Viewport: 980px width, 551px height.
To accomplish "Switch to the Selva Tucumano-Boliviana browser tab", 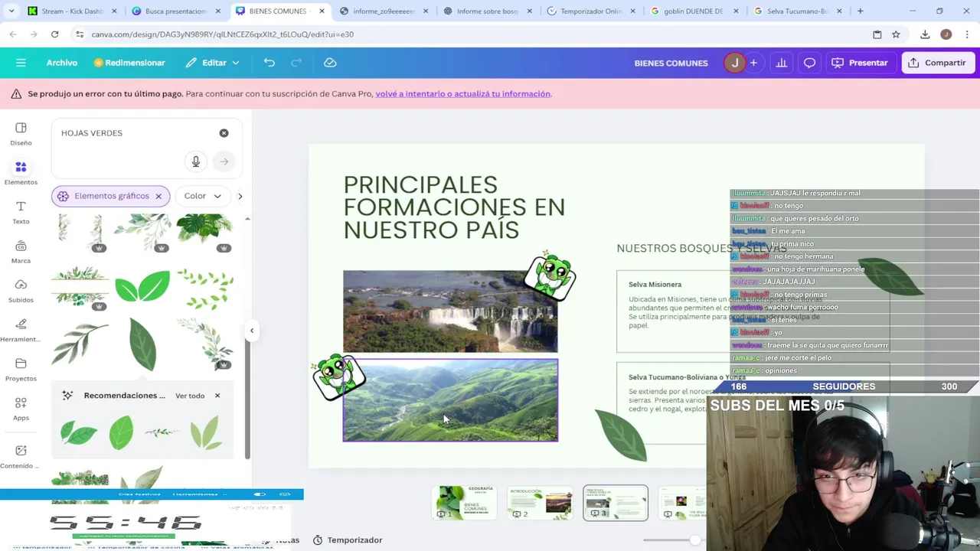I will 796,11.
